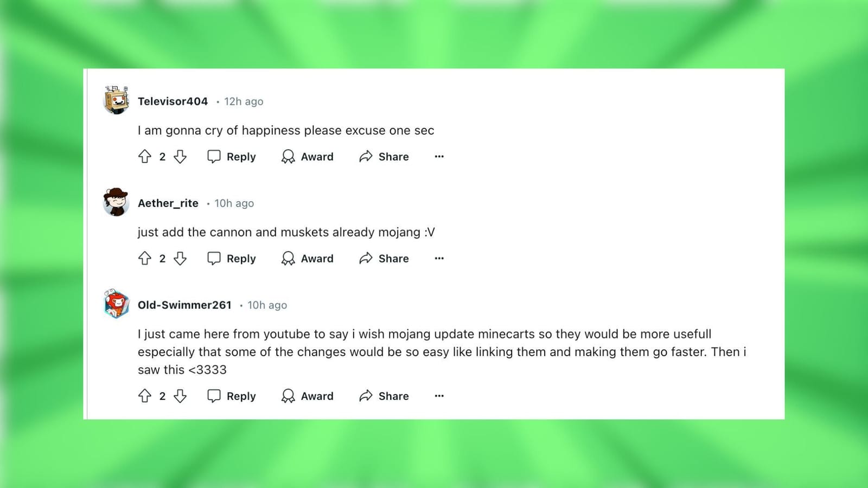The image size is (868, 488).
Task: Reply to Old-Swimmer261's comment
Action: click(232, 396)
